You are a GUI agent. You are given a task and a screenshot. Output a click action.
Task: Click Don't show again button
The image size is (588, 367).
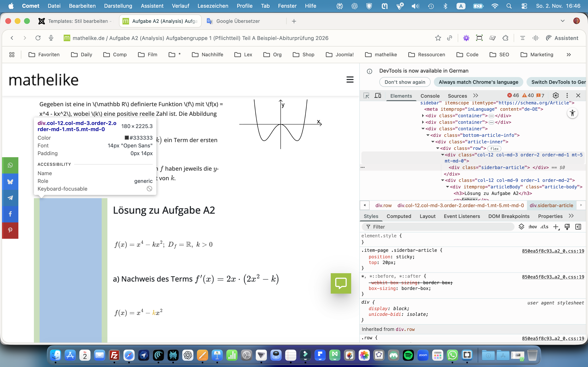pyautogui.click(x=404, y=82)
